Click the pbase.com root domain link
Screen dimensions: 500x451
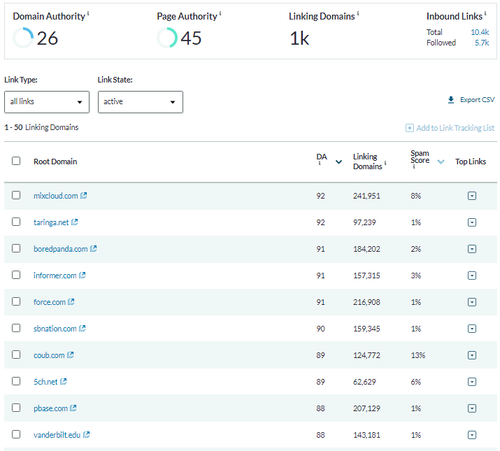tap(51, 408)
